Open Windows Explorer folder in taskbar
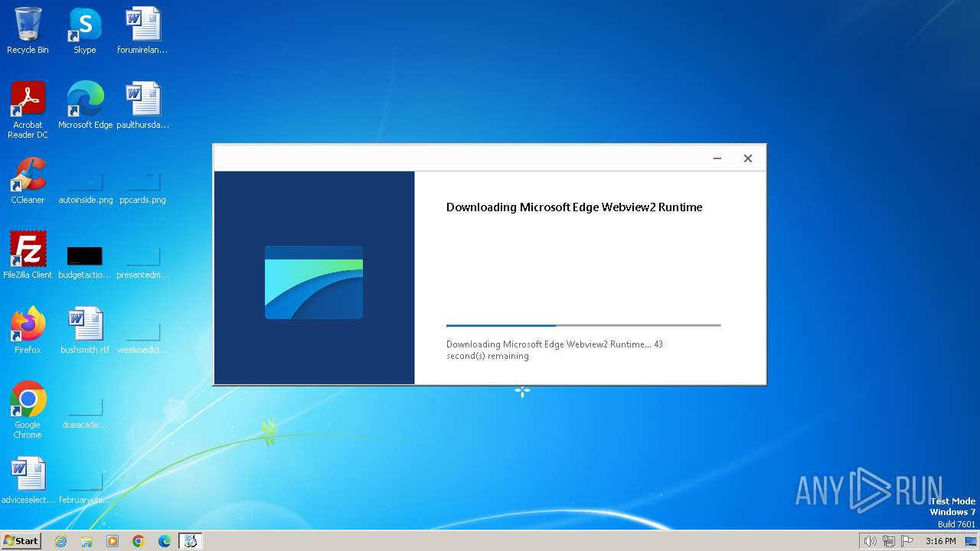The height and width of the screenshot is (551, 980). click(x=87, y=541)
